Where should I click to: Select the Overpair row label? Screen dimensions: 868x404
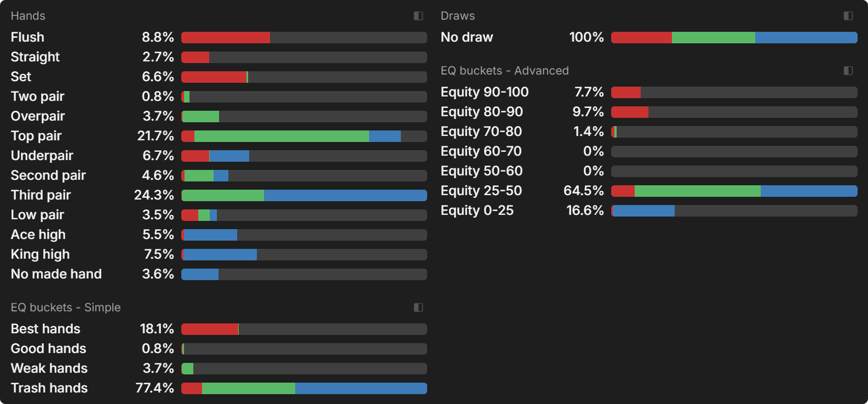click(38, 116)
